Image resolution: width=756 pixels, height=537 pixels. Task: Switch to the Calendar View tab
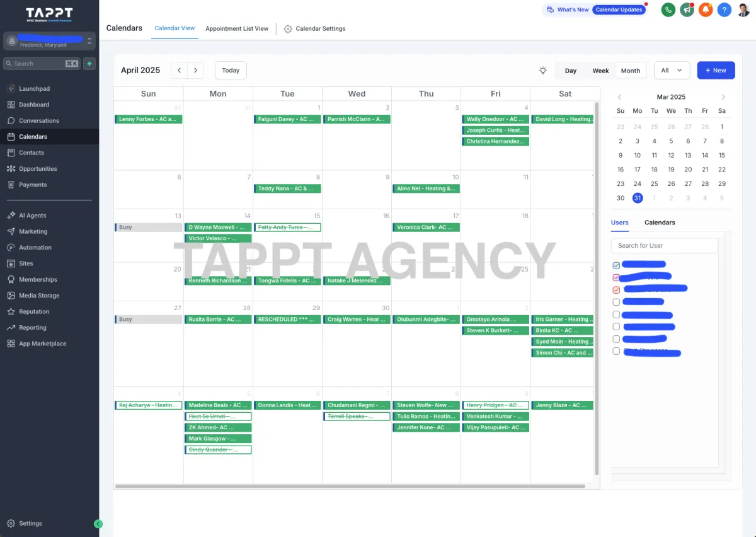175,28
